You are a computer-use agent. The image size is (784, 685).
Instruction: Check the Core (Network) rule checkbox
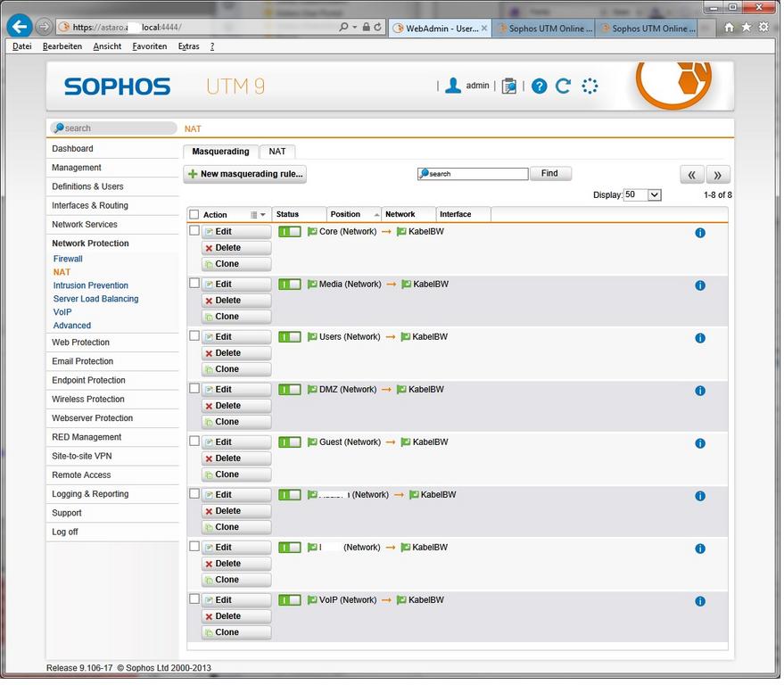(194, 230)
